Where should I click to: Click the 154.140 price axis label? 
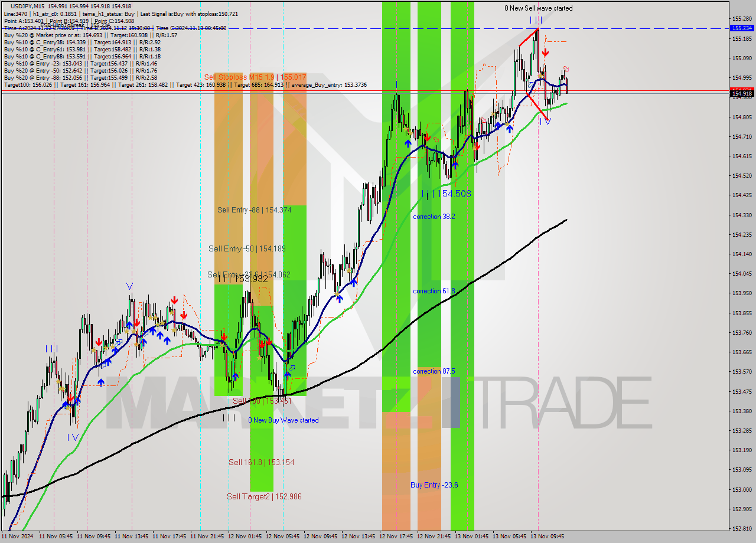[x=742, y=254]
